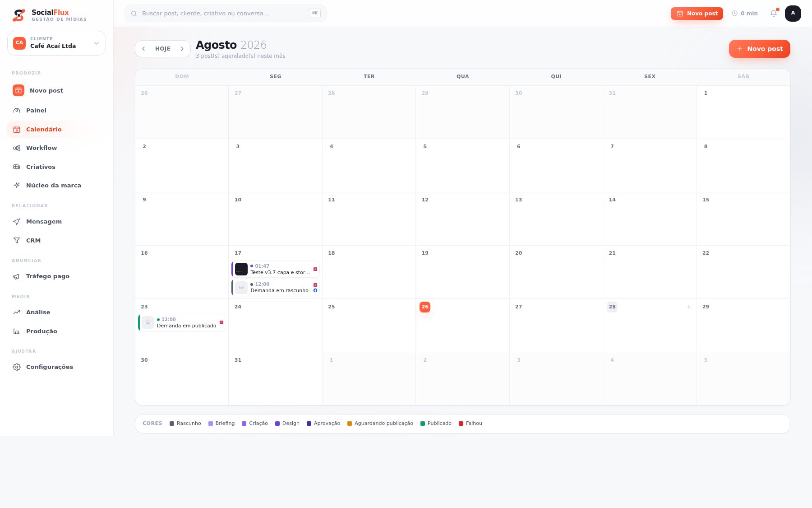Screen dimensions: 812x508
Task: Click the large Novo post button above calendar
Action: [x=760, y=49]
